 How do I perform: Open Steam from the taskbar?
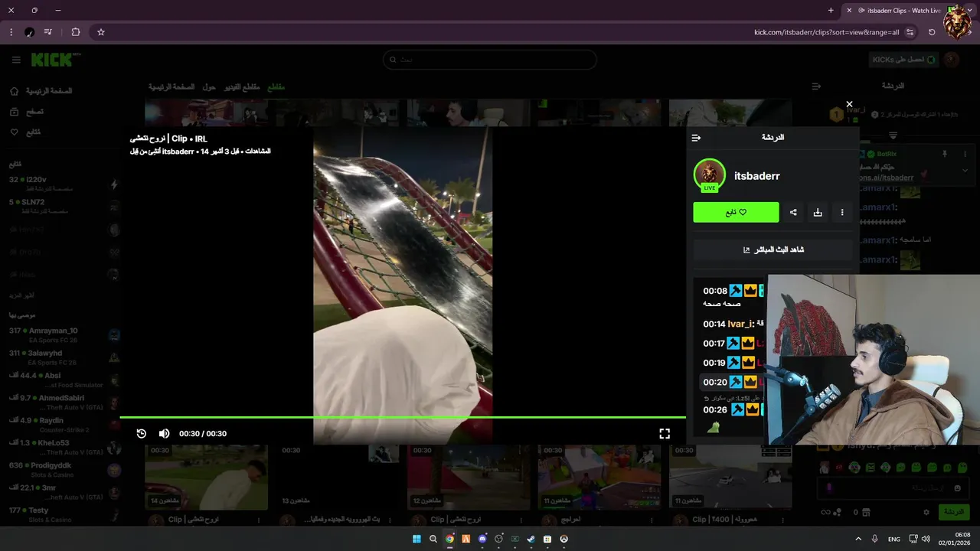pos(531,539)
